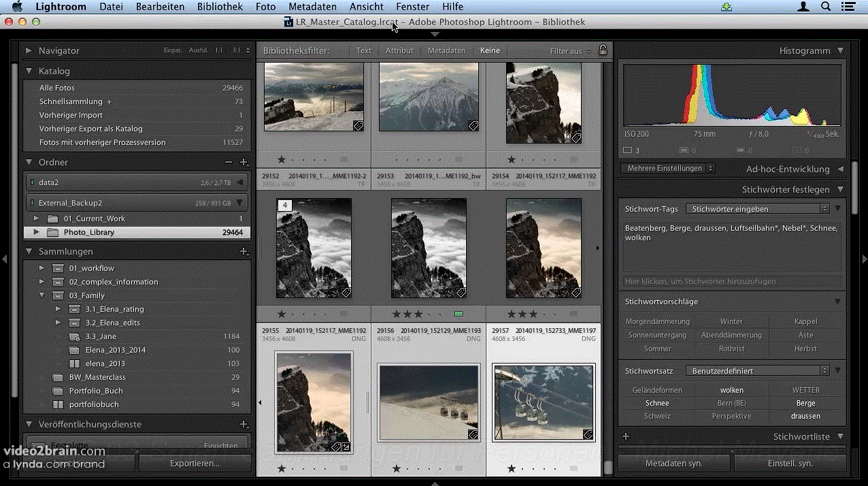Collapse 03_Family collection set

(41, 295)
